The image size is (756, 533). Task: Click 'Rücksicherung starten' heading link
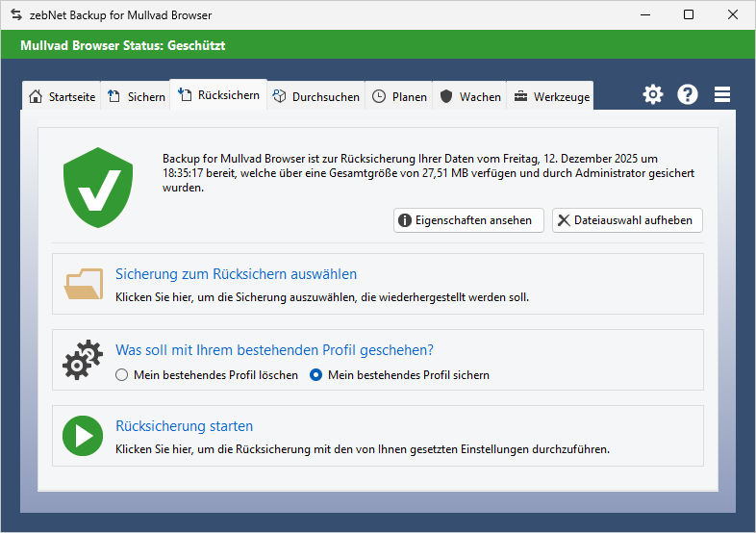(184, 426)
